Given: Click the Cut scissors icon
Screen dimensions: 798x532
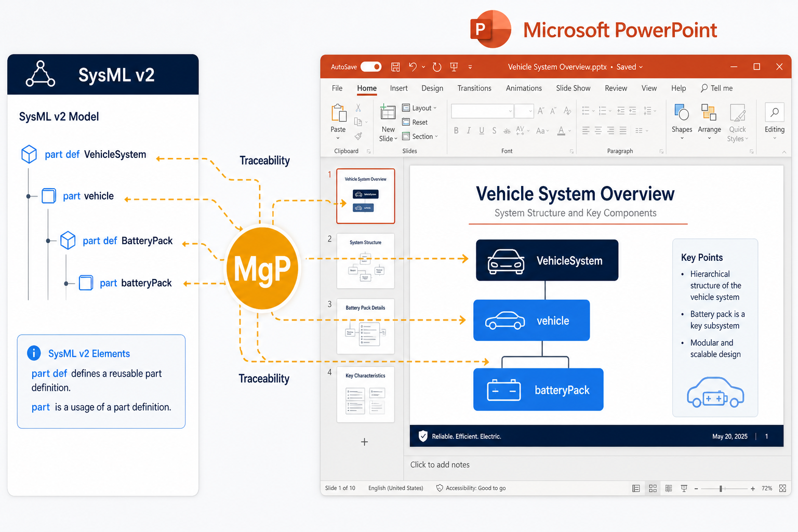Looking at the screenshot, I should (x=358, y=108).
